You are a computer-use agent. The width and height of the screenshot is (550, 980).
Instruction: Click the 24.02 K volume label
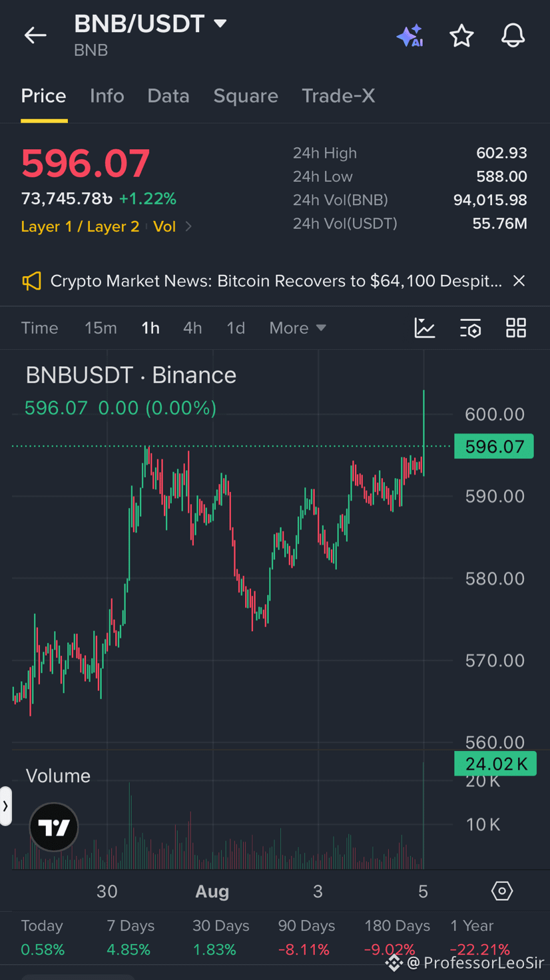(x=495, y=764)
